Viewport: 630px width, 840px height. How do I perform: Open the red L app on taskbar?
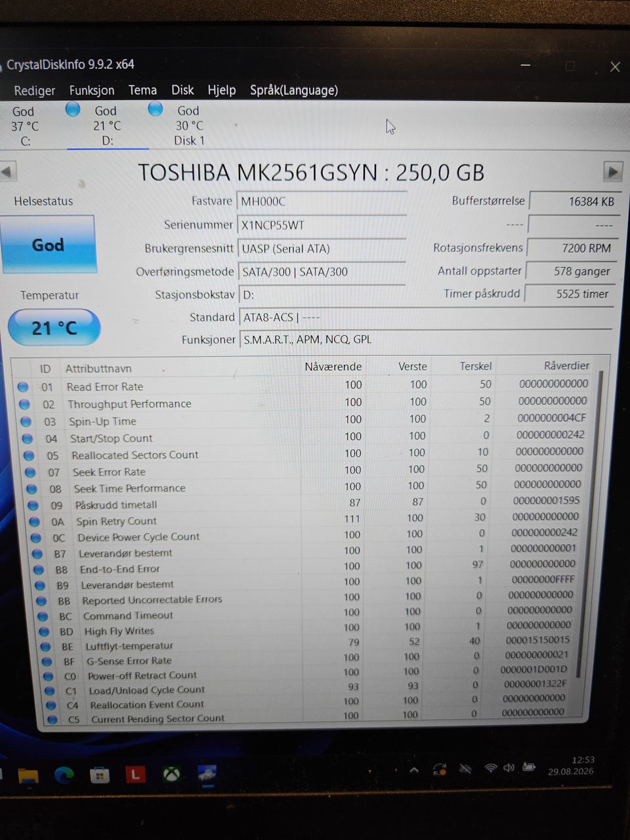pos(135,775)
